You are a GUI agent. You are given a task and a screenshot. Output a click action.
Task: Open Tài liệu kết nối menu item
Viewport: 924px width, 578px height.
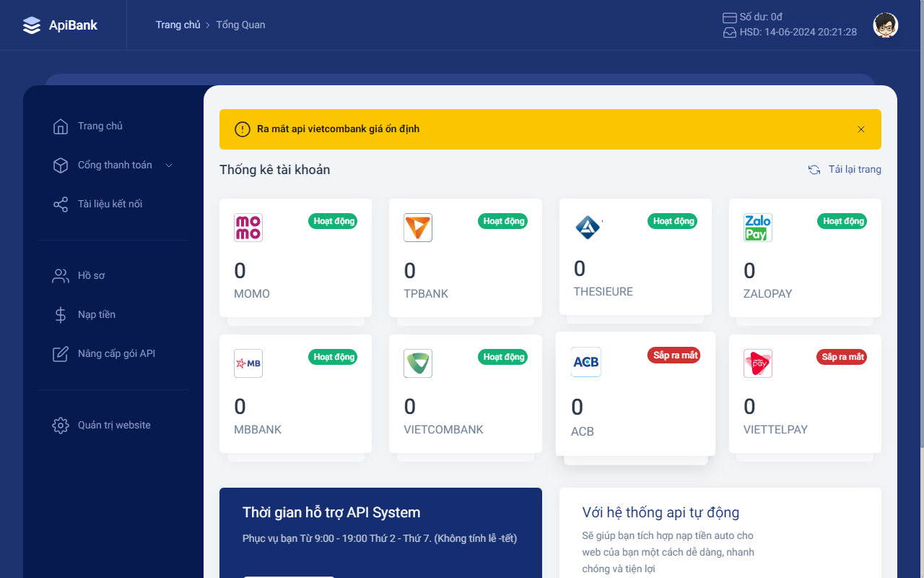[113, 204]
